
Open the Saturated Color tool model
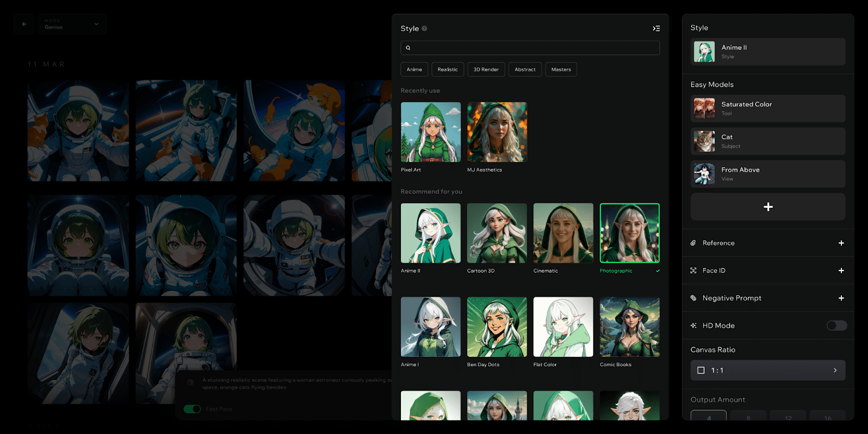(768, 108)
